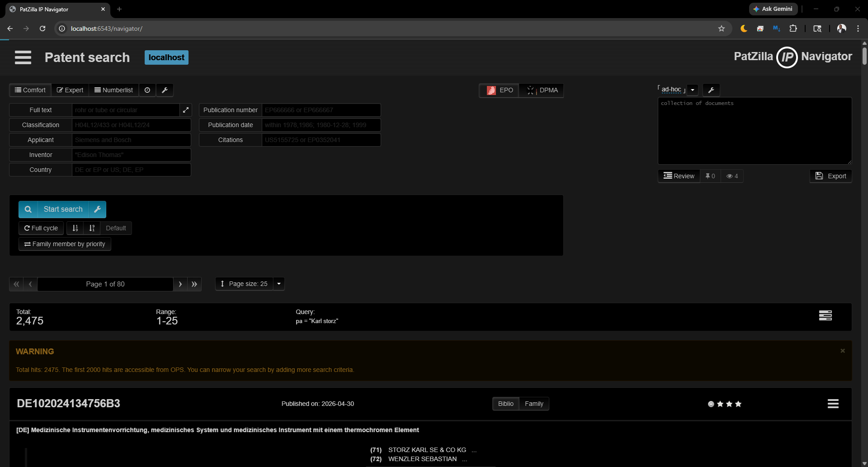Select DPMA datasource
Viewport: 868px width, 467px height.
point(542,90)
